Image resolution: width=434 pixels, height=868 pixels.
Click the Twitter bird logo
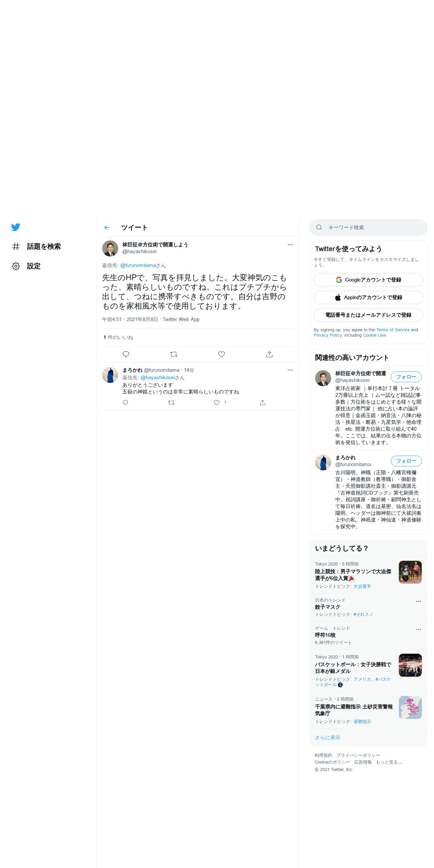point(16,227)
